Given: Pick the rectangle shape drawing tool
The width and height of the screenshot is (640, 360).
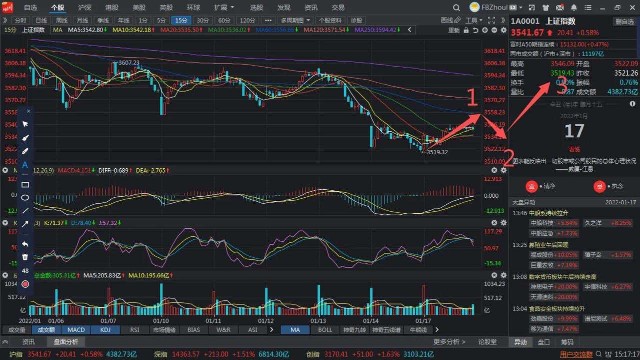Looking at the screenshot, I should click(25, 184).
